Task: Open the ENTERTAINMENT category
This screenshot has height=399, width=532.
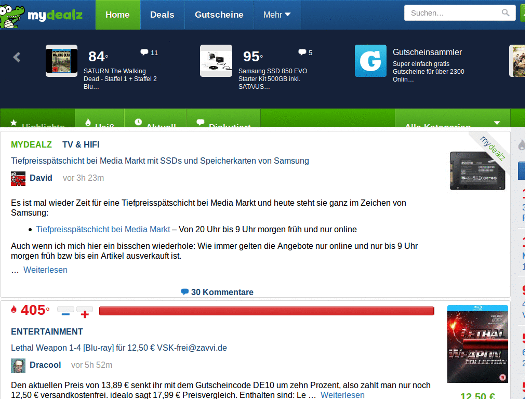Action: click(x=47, y=331)
